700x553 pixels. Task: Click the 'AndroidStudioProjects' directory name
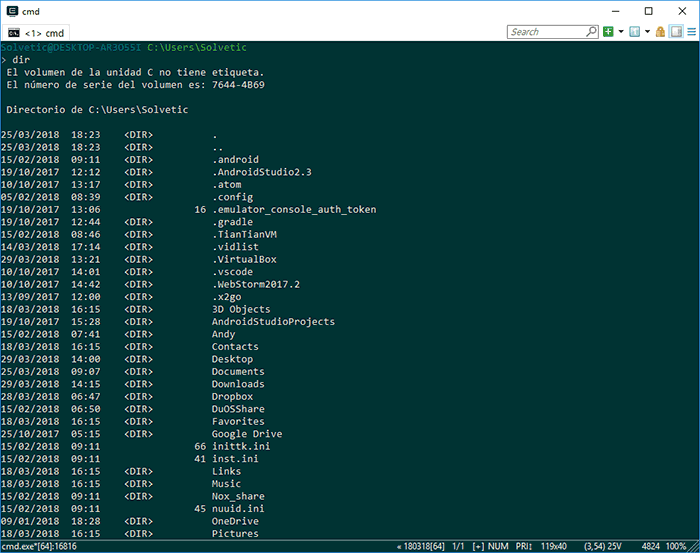click(273, 322)
